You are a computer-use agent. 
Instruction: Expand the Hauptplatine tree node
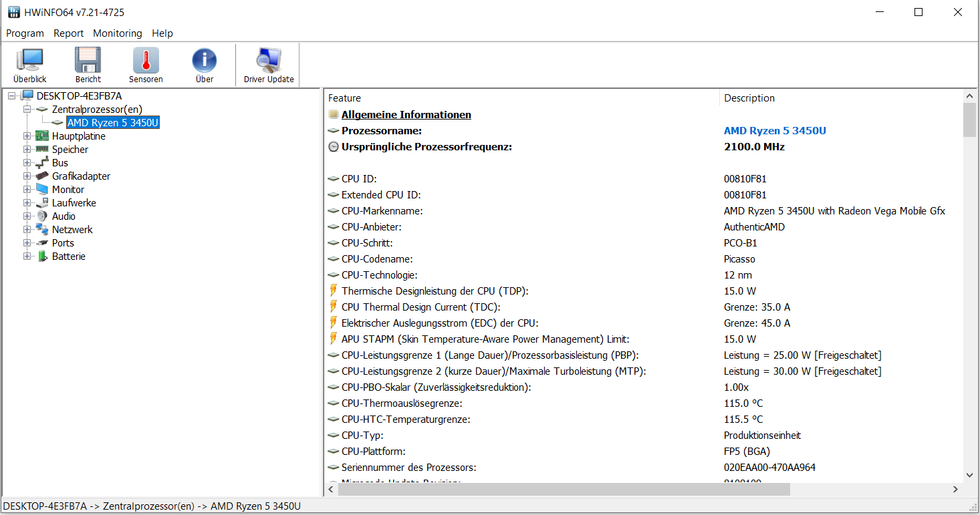click(x=27, y=136)
